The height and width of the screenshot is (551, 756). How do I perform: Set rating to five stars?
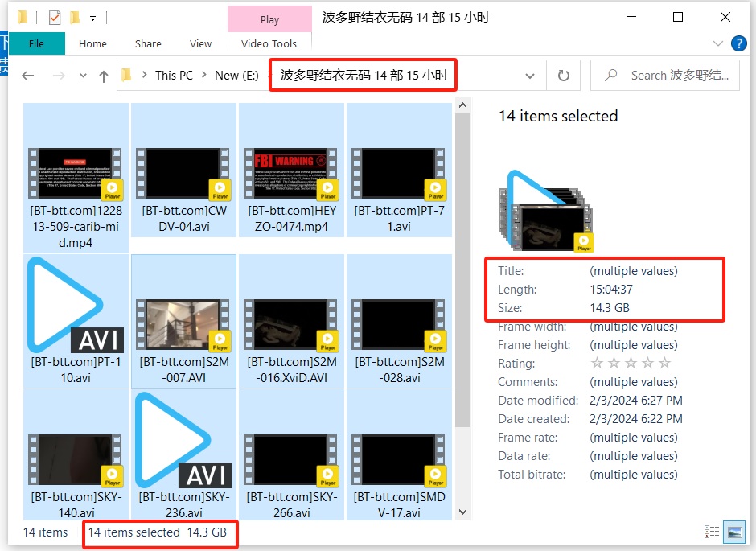click(x=664, y=364)
